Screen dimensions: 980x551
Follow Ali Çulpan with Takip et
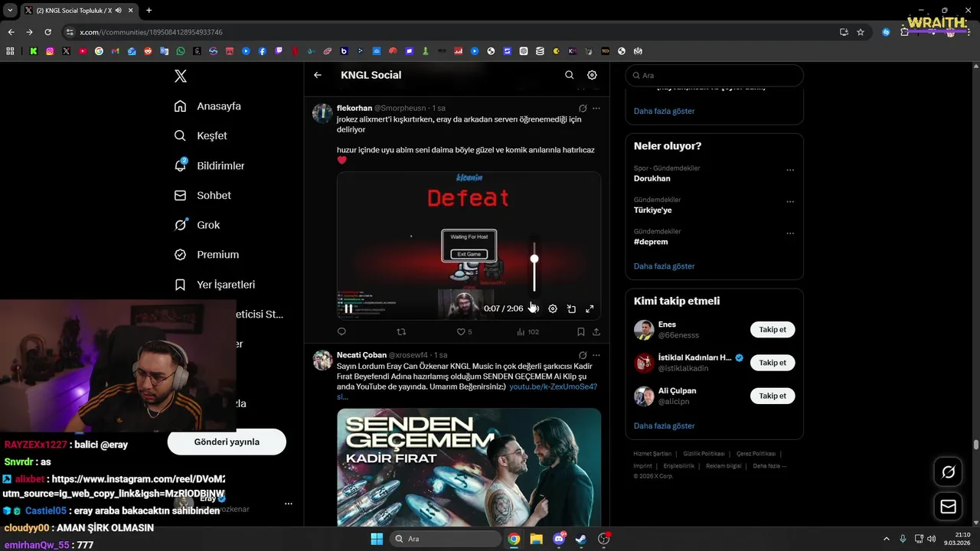point(773,396)
